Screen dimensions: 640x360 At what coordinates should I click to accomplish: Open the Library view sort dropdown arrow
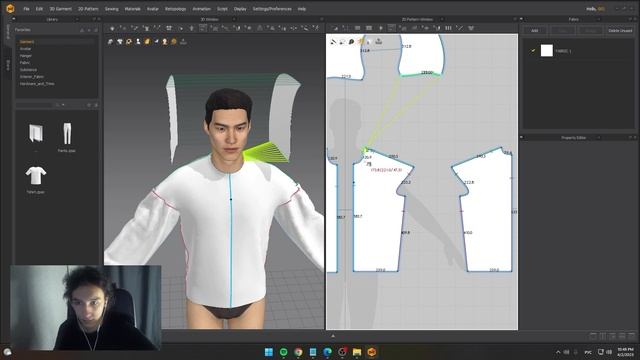pos(63,105)
